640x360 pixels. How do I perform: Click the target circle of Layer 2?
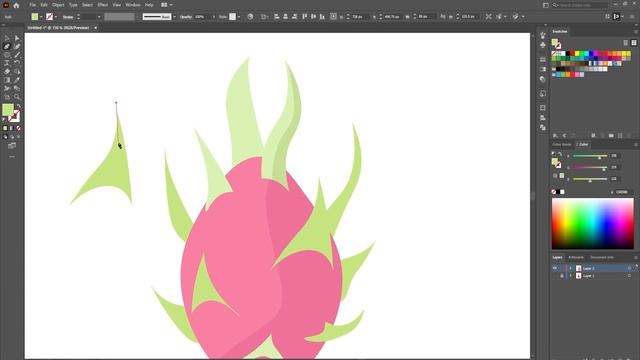pos(629,268)
